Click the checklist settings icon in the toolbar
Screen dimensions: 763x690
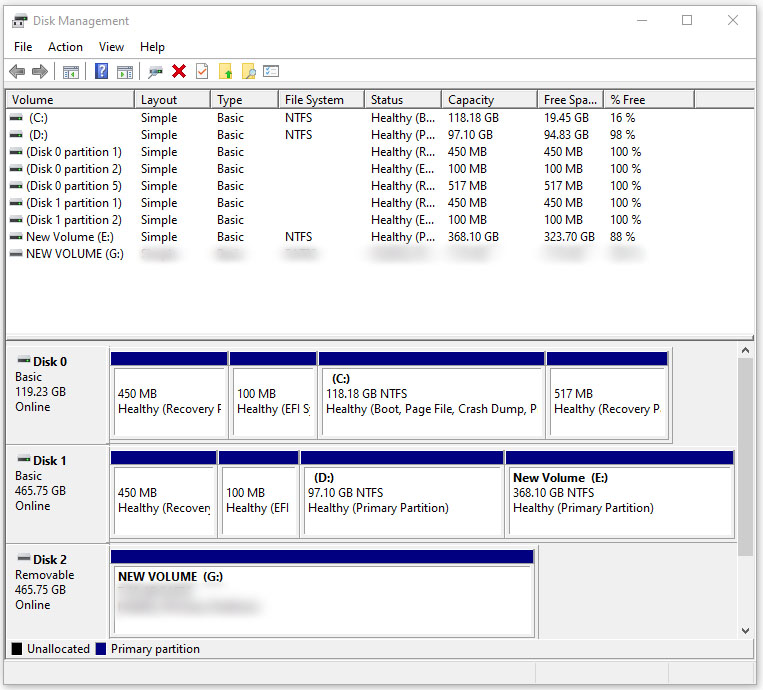[271, 71]
